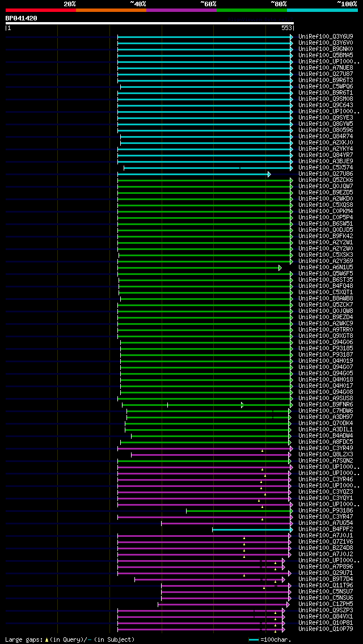Click the purple ~60% identity legend segment
This screenshot has height=644, width=363.
pyautogui.click(x=181, y=10)
